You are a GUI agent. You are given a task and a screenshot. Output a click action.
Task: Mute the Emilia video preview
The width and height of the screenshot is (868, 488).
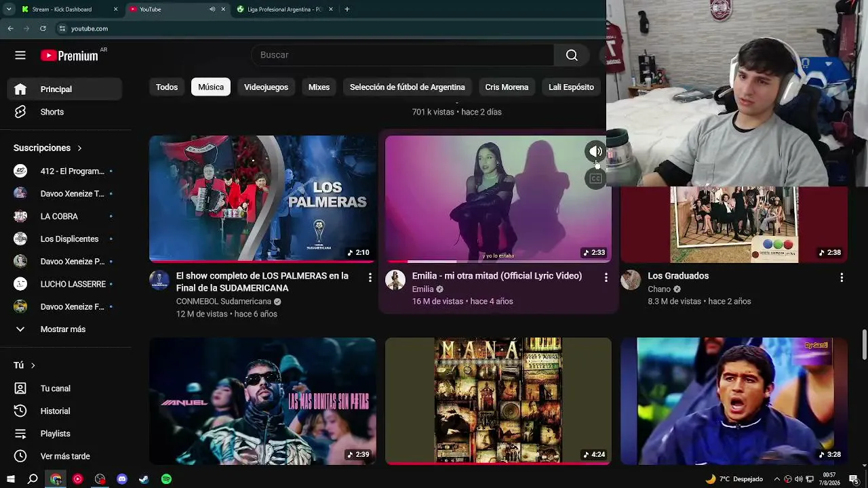pos(595,151)
